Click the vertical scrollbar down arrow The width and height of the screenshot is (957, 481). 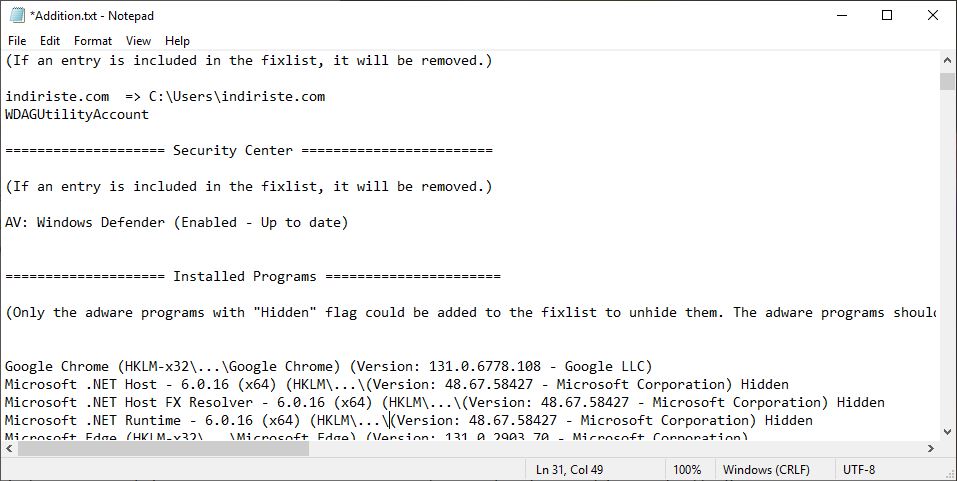tap(947, 431)
